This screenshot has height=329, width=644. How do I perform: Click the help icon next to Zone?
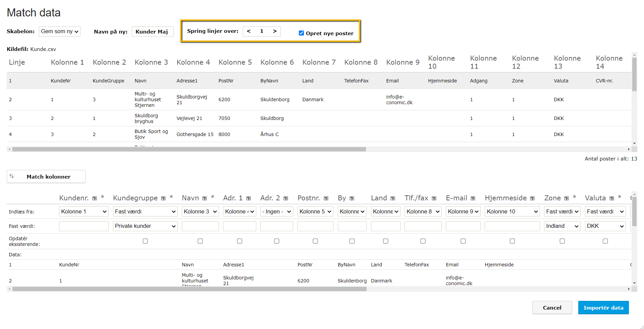click(567, 199)
